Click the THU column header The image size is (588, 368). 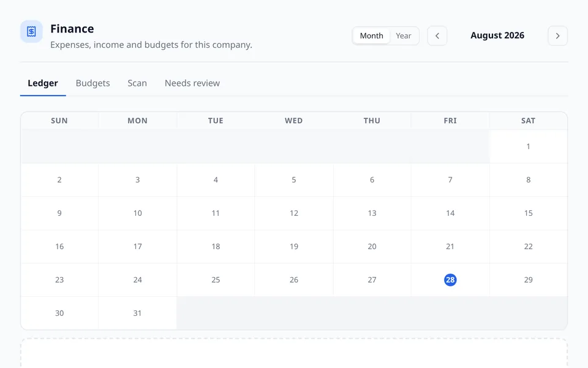[x=372, y=121]
